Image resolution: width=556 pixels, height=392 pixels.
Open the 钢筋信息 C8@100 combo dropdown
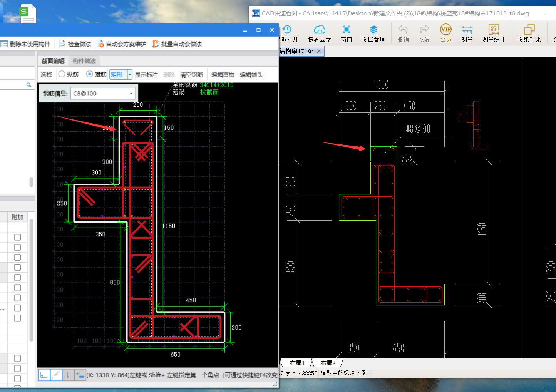[131, 94]
